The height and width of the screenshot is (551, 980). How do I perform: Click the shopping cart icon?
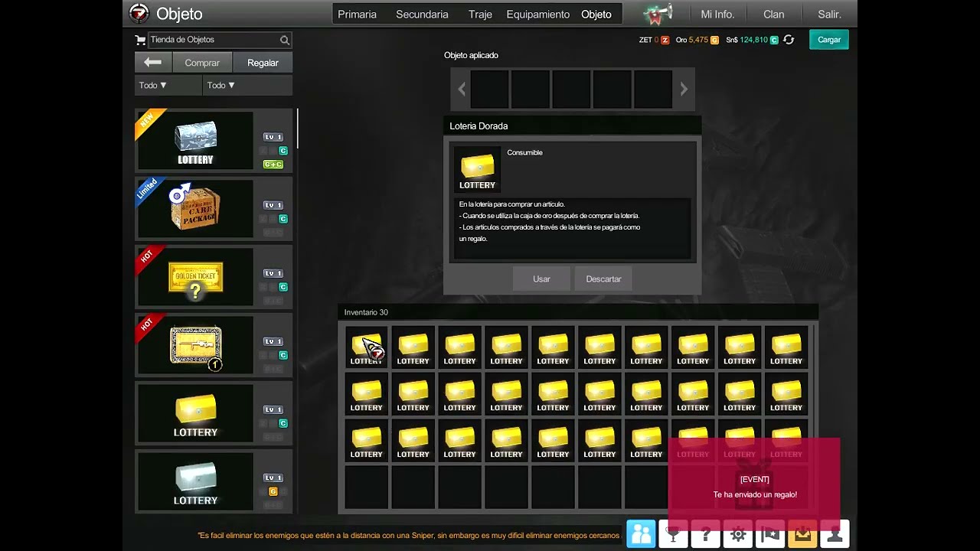(x=140, y=40)
